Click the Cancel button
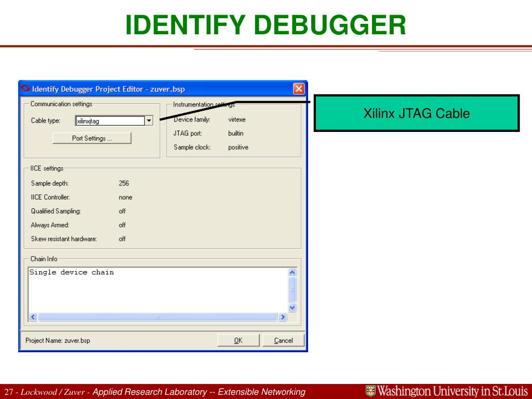This screenshot has width=532, height=399. tap(283, 340)
